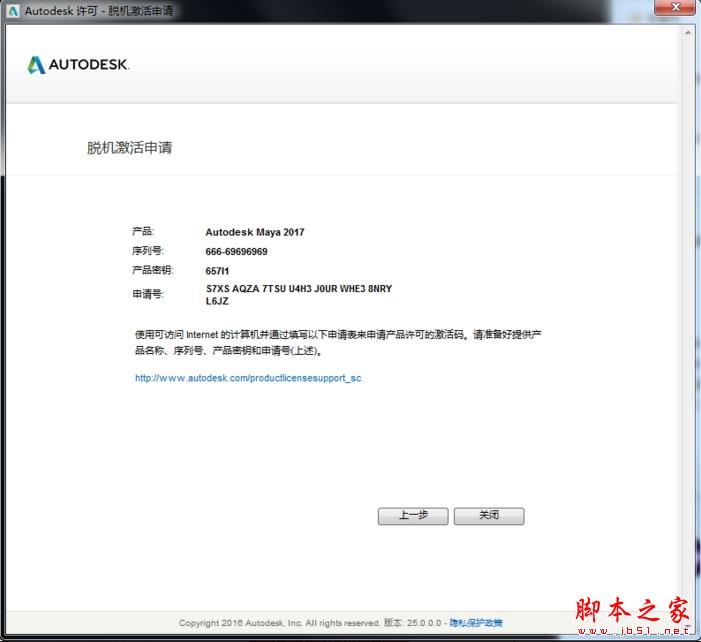Close the Autodesk license window

676,7
